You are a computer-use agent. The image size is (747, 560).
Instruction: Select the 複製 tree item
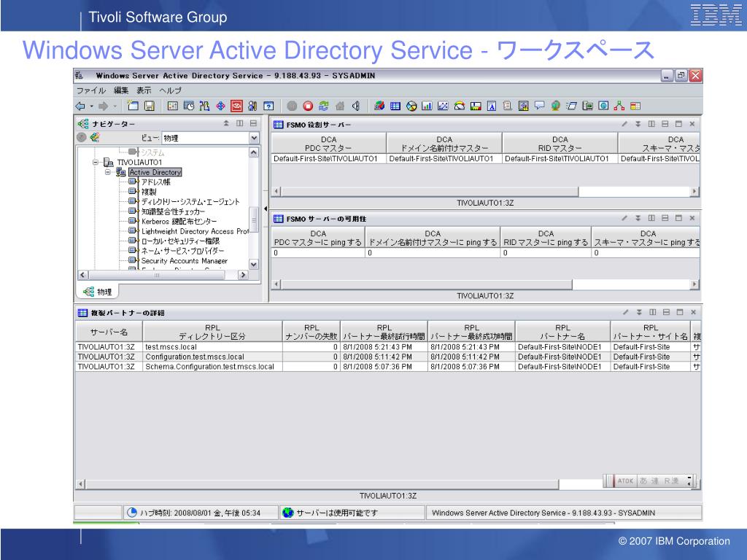pyautogui.click(x=149, y=192)
